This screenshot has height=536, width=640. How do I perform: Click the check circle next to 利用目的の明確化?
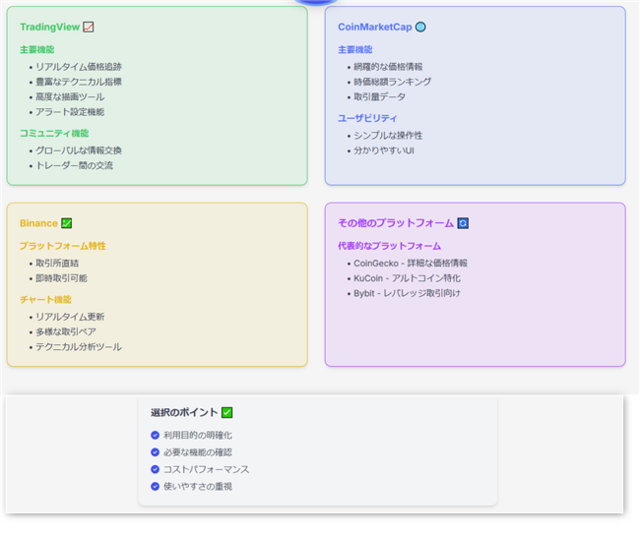click(x=155, y=435)
